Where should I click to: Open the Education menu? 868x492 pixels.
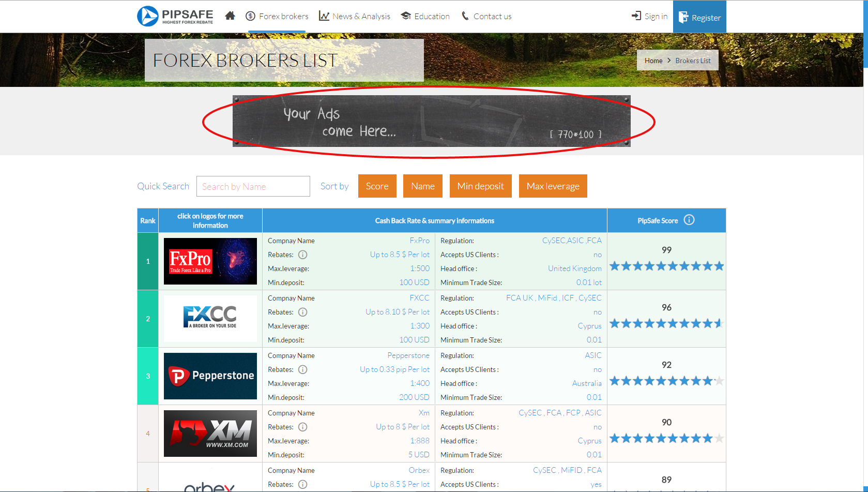(425, 16)
